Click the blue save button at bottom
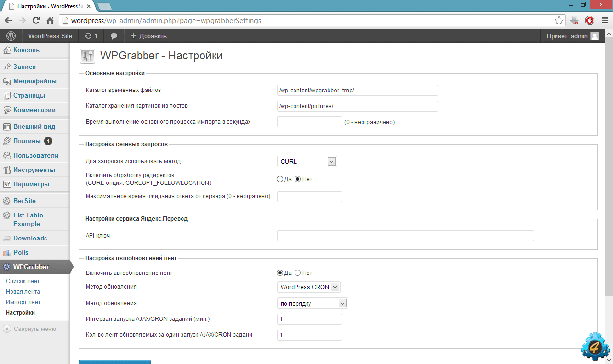Screen dimensions: 613x364 click(x=115, y=362)
